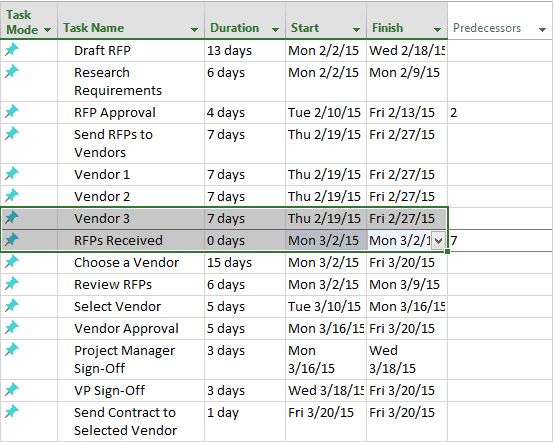
Task: Open the Task Name column dropdown arrow
Action: coord(194,30)
